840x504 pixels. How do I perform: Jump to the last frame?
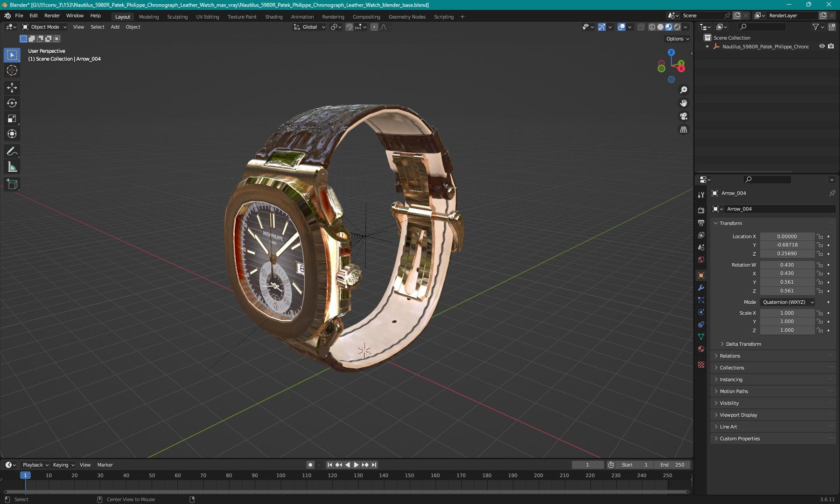pyautogui.click(x=374, y=465)
